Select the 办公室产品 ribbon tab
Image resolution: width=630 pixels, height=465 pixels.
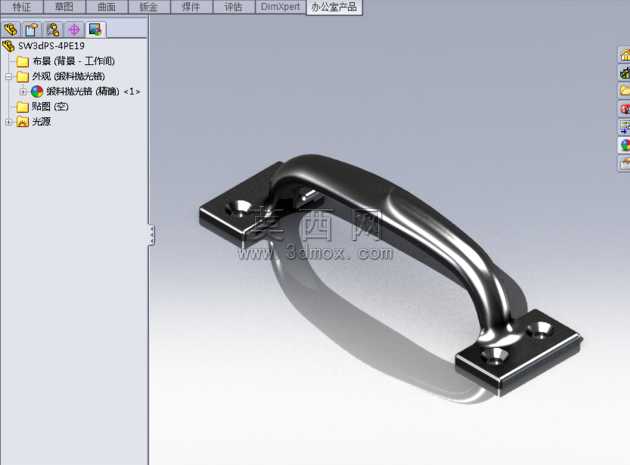[x=334, y=7]
